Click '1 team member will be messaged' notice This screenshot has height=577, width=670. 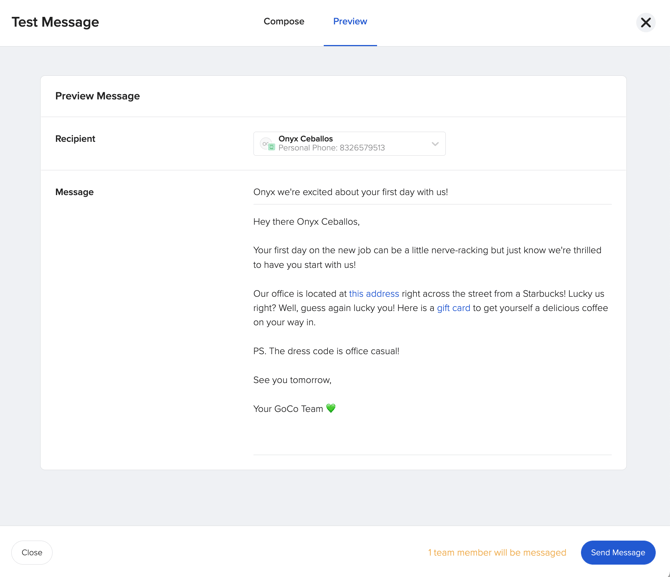[x=497, y=552]
